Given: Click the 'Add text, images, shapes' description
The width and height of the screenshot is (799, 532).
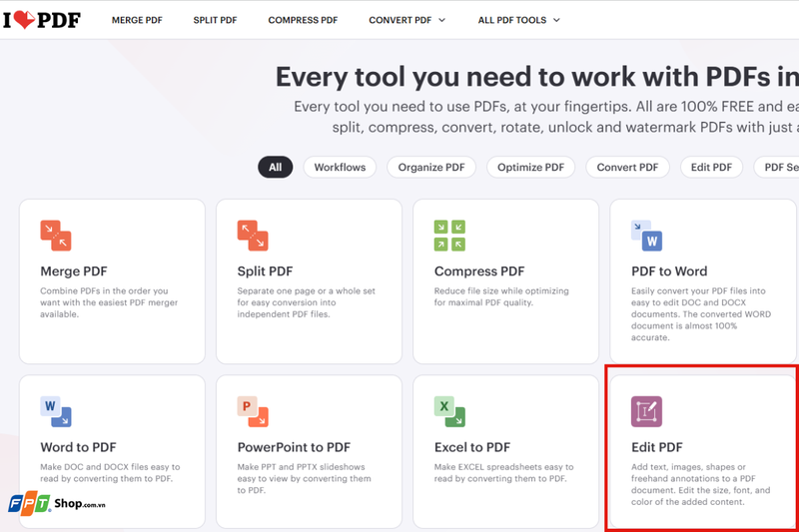Looking at the screenshot, I should (701, 484).
